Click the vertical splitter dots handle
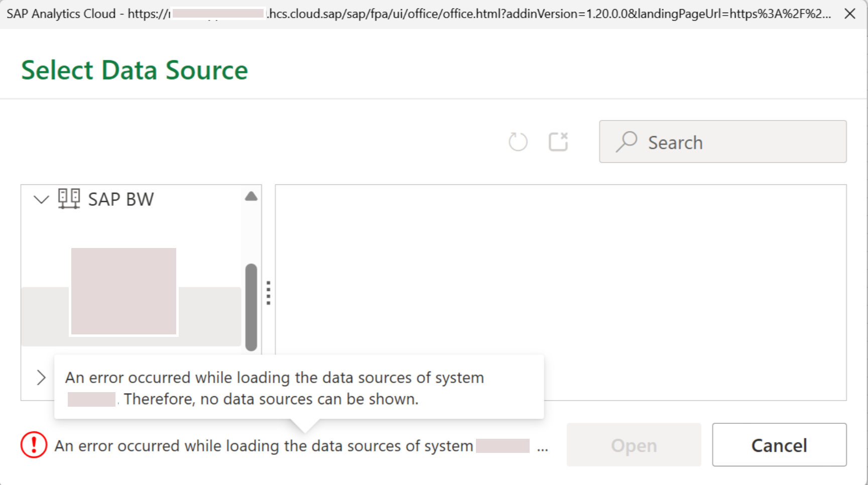868x485 pixels. click(269, 293)
